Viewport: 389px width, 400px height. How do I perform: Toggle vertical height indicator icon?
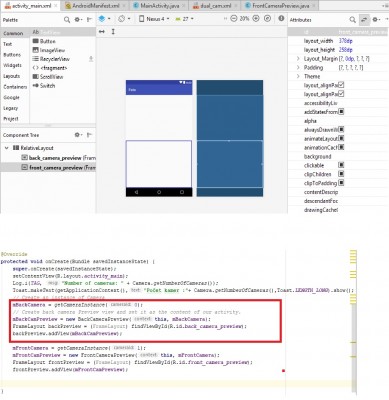[x=113, y=32]
